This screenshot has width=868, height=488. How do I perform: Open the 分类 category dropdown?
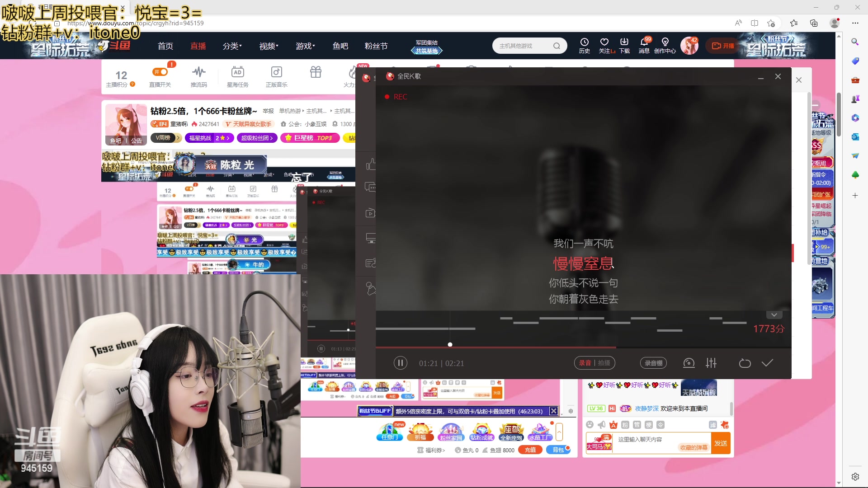click(x=232, y=46)
